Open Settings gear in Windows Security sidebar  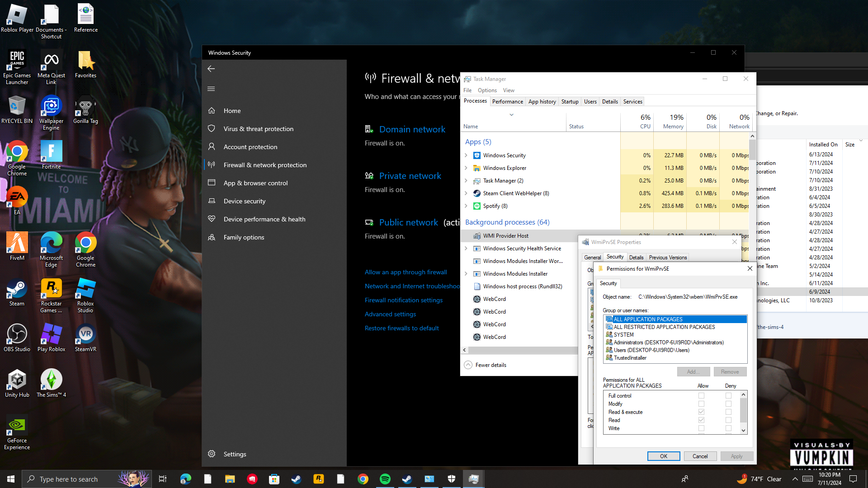click(212, 454)
